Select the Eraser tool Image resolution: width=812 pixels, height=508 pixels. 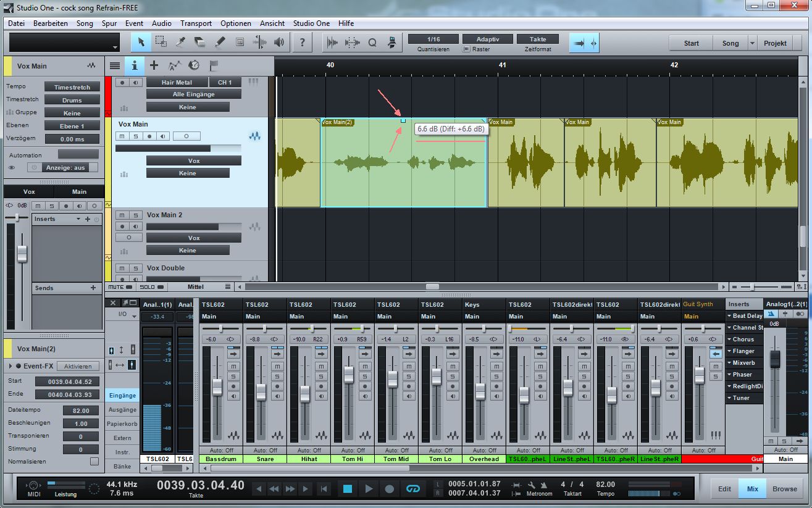tap(200, 43)
